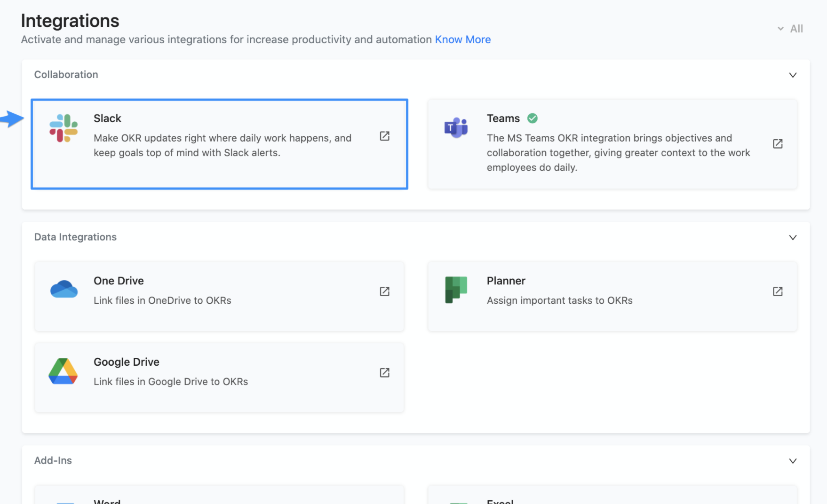Click the Slack logo icon
Screen dimensions: 827x504
click(x=64, y=128)
